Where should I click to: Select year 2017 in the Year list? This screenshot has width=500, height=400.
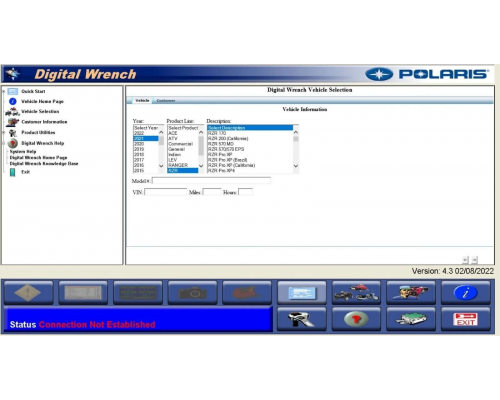point(146,160)
